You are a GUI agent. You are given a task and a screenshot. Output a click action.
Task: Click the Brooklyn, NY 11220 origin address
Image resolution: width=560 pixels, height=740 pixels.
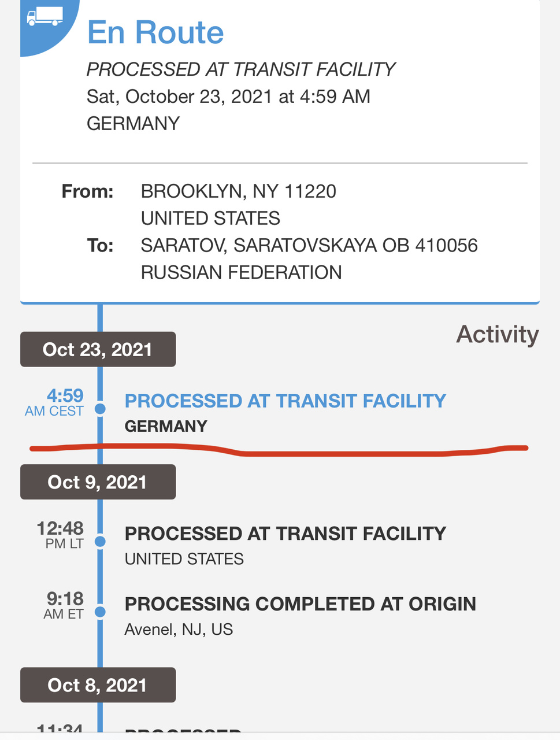pyautogui.click(x=238, y=191)
